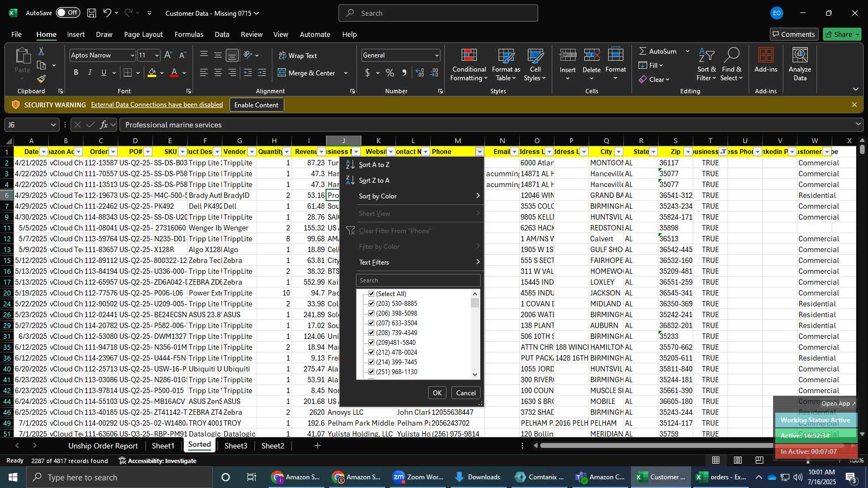Toggle the AutoSave switch

tap(68, 12)
